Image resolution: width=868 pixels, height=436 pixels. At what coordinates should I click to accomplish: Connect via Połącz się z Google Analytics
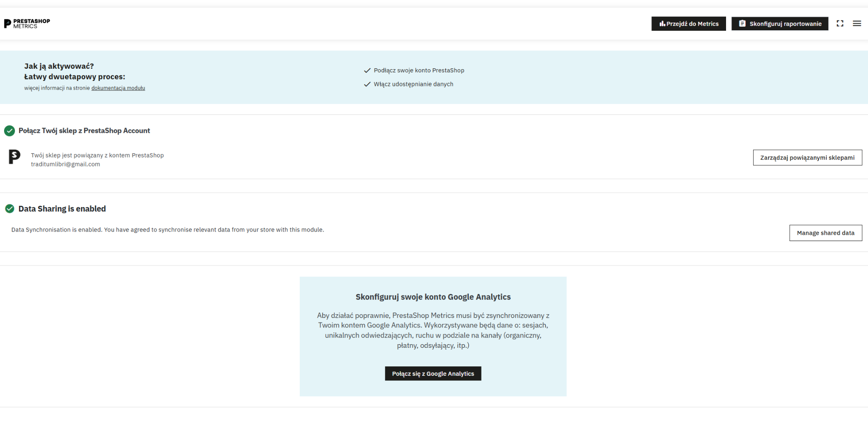[433, 374]
